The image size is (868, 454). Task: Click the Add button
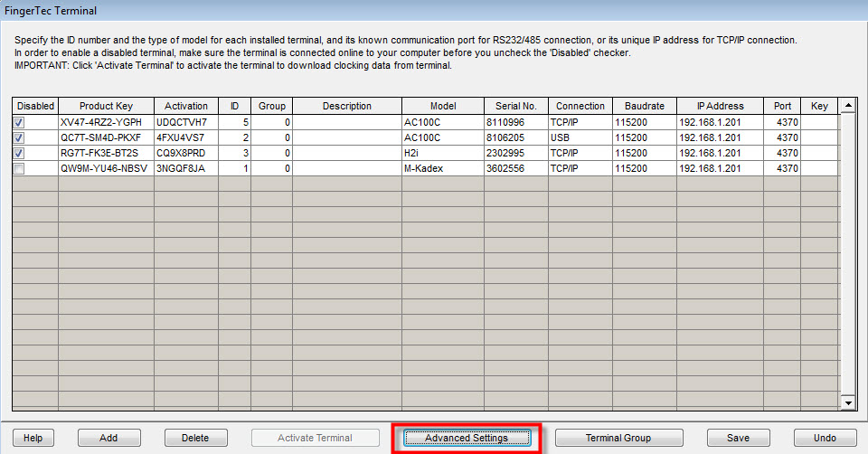click(x=109, y=438)
